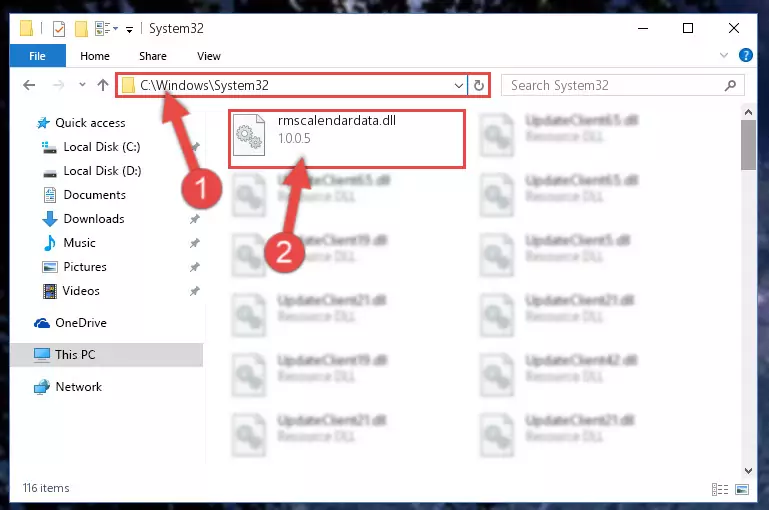Refresh the System32 folder
This screenshot has width=769, height=510.
coord(479,86)
